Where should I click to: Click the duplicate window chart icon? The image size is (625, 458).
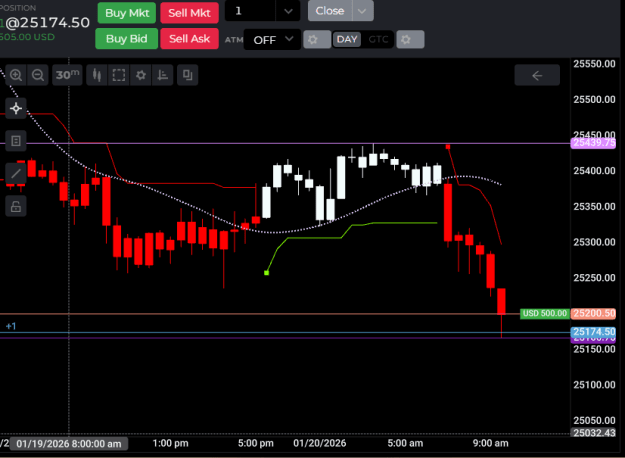click(x=188, y=75)
